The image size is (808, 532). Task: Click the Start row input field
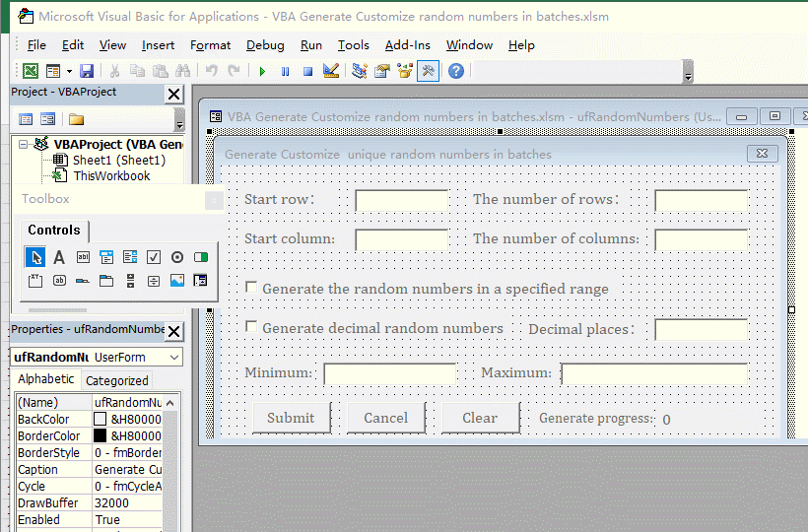click(x=401, y=200)
